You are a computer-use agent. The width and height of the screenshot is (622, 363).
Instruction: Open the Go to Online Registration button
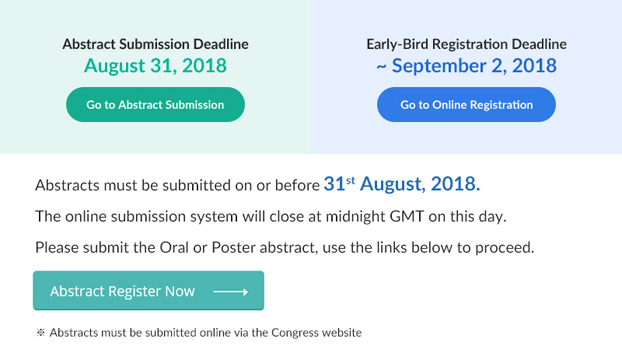point(466,105)
